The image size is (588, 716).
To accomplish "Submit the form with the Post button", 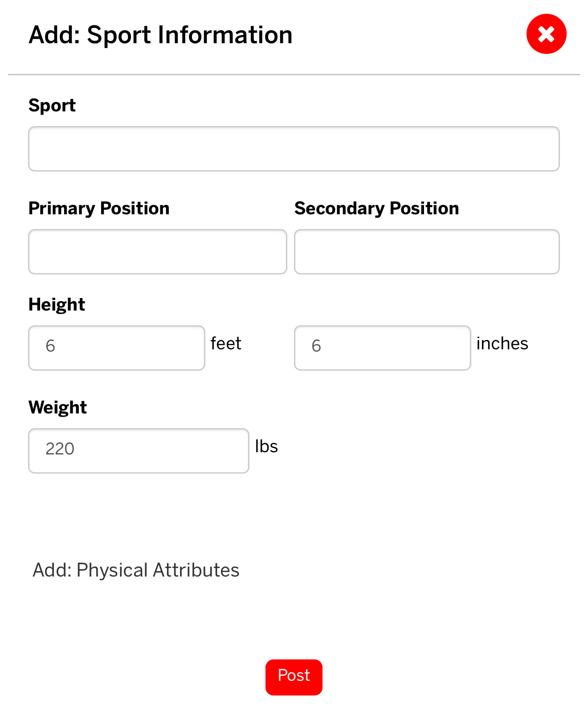I will point(294,677).
